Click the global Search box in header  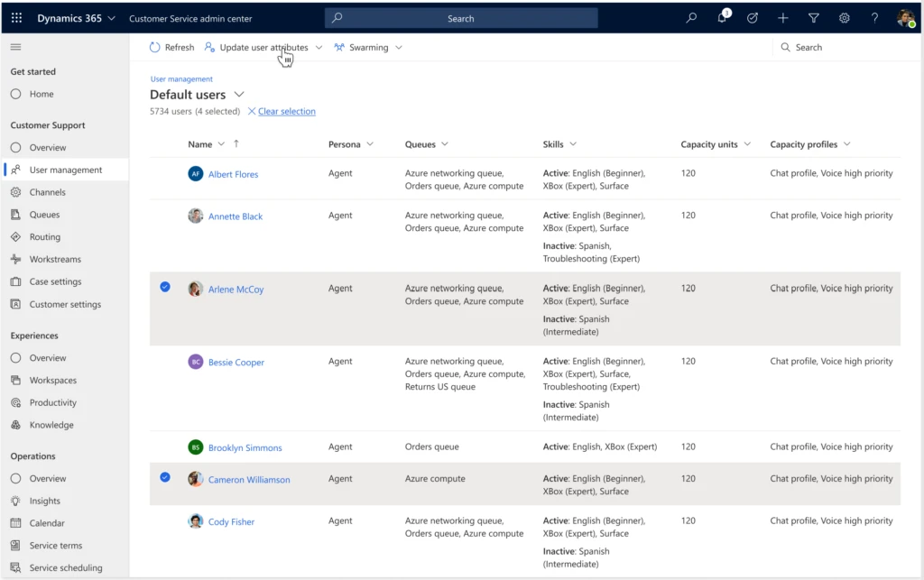[x=461, y=18]
